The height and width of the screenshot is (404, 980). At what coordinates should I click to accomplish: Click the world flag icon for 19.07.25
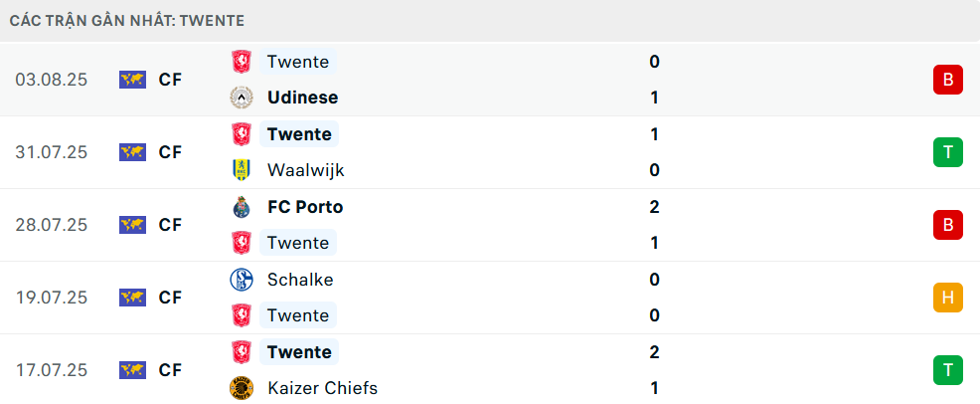(x=132, y=298)
